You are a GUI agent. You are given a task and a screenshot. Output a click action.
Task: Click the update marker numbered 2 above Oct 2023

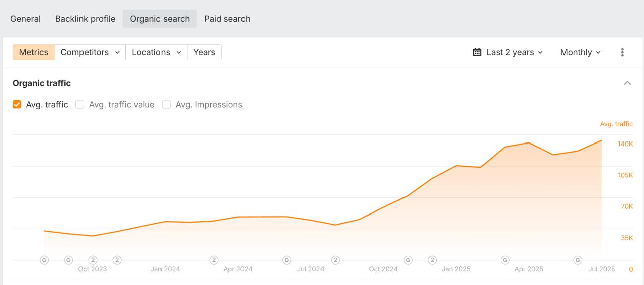tap(93, 260)
